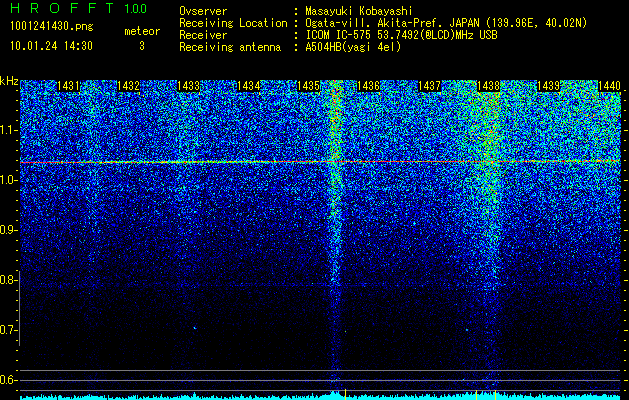This screenshot has height=400, width=629.
Task: Select the file name 1001241430.png
Action: [x=52, y=27]
